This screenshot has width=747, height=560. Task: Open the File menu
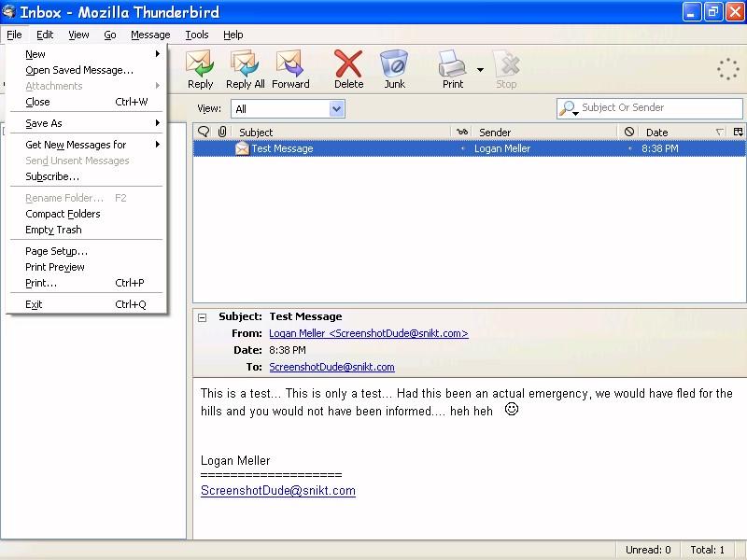[14, 35]
